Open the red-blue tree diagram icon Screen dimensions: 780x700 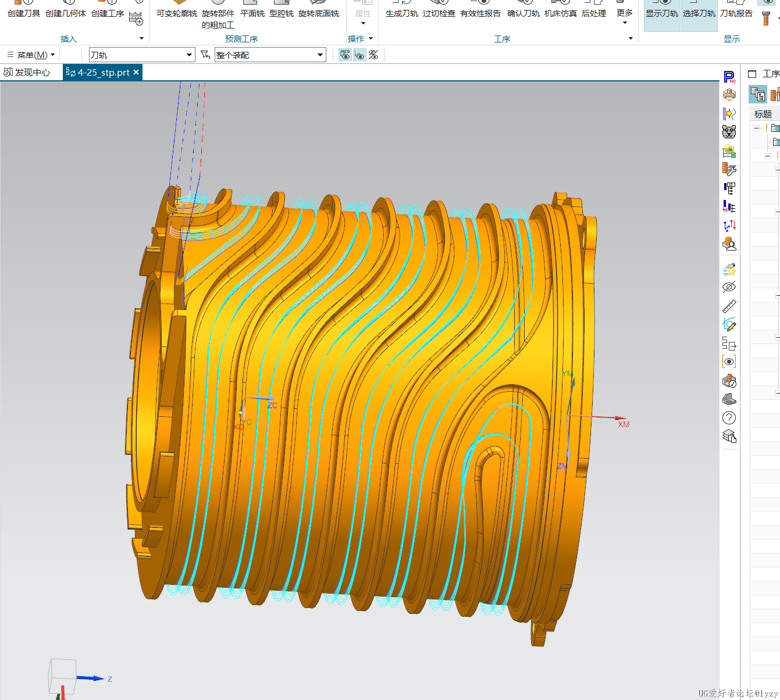pyautogui.click(x=729, y=188)
